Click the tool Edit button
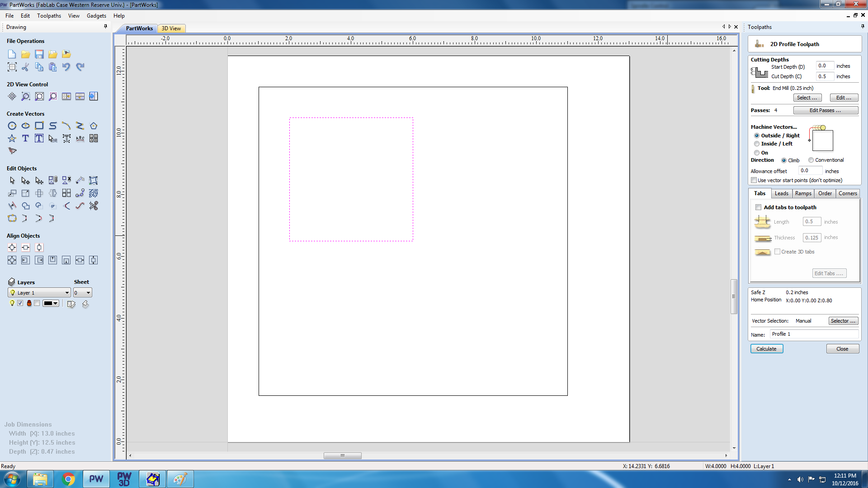Screen dimensions: 868x488 click(844, 98)
